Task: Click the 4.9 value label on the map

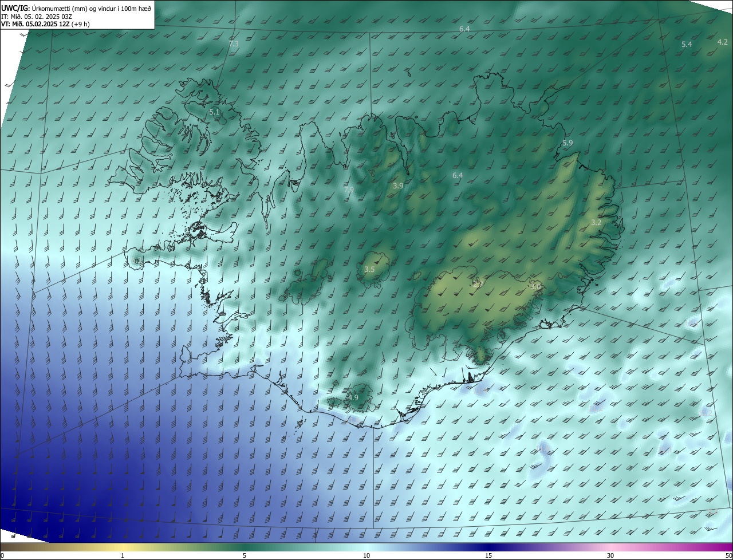Action: 353,397
